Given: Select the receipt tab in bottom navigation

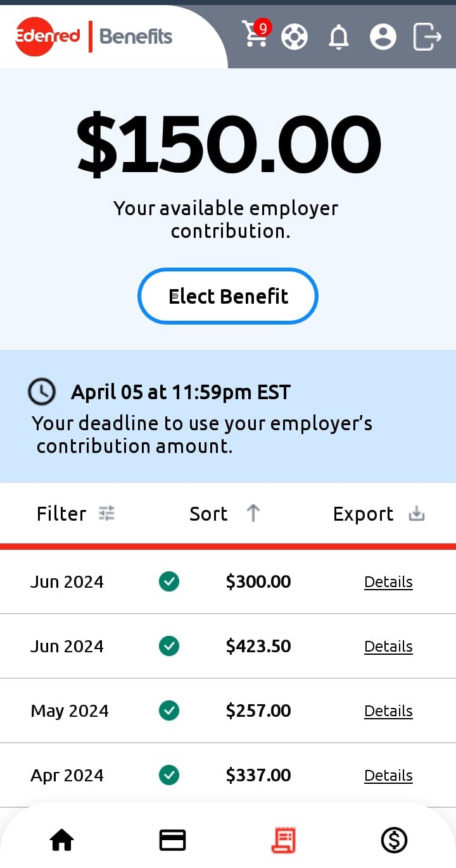Looking at the screenshot, I should (x=283, y=840).
